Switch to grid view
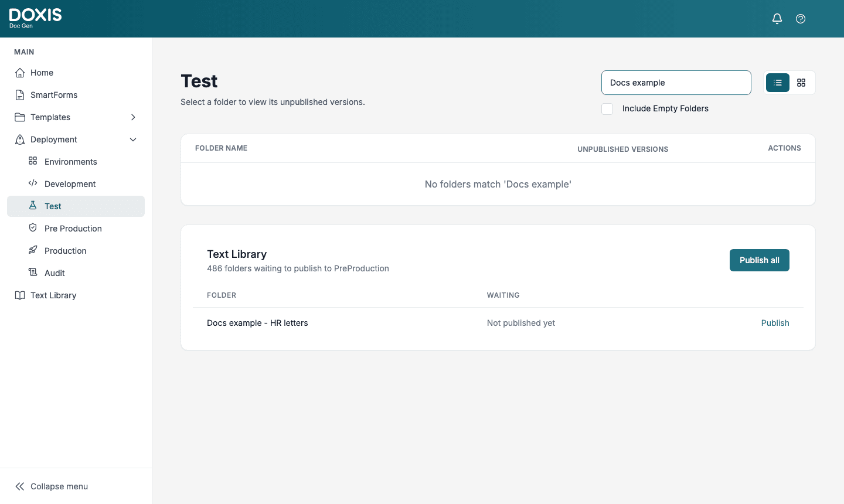 (x=801, y=83)
